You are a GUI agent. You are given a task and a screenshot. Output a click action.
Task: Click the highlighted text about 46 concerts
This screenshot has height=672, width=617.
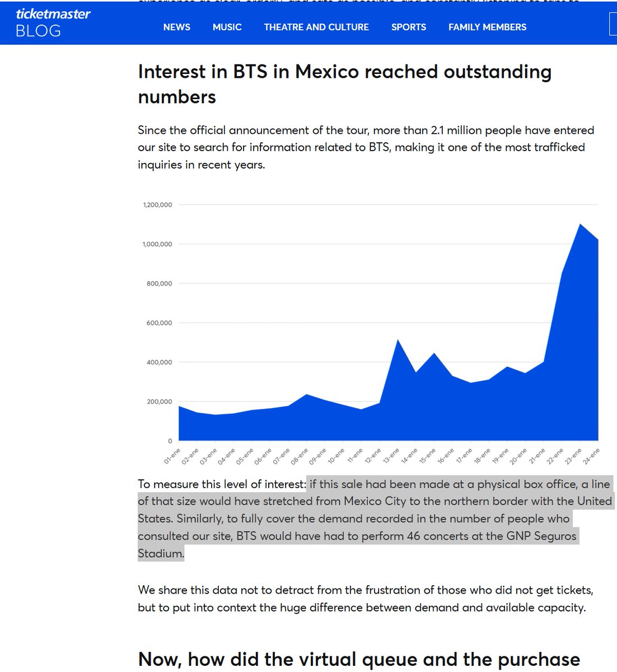coord(376,519)
